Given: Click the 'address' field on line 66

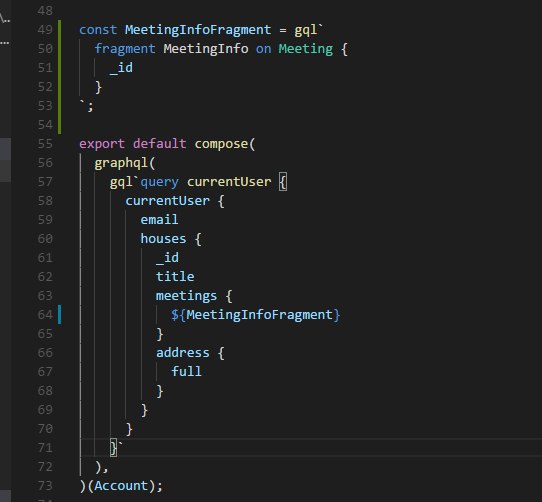Looking at the screenshot, I should pyautogui.click(x=183, y=353).
